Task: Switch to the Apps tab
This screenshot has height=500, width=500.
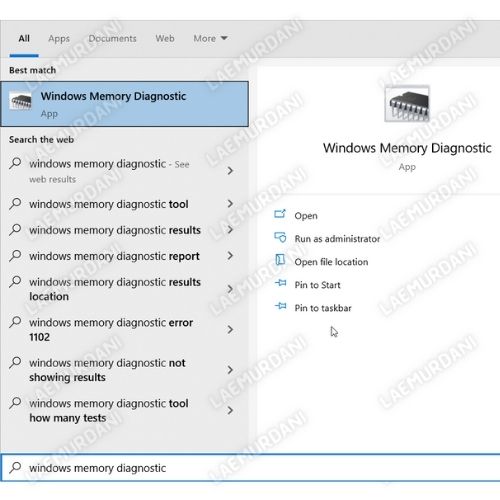Action: [59, 39]
